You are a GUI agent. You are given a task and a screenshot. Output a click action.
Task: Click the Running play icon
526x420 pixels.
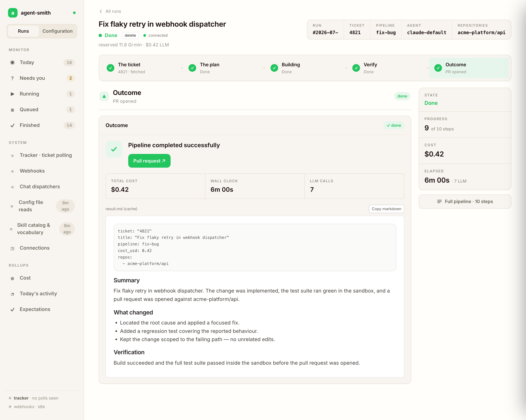tap(12, 94)
